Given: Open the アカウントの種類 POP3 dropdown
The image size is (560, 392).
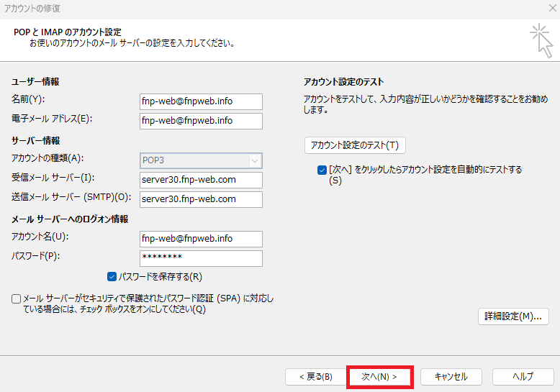Looking at the screenshot, I should coord(201,160).
